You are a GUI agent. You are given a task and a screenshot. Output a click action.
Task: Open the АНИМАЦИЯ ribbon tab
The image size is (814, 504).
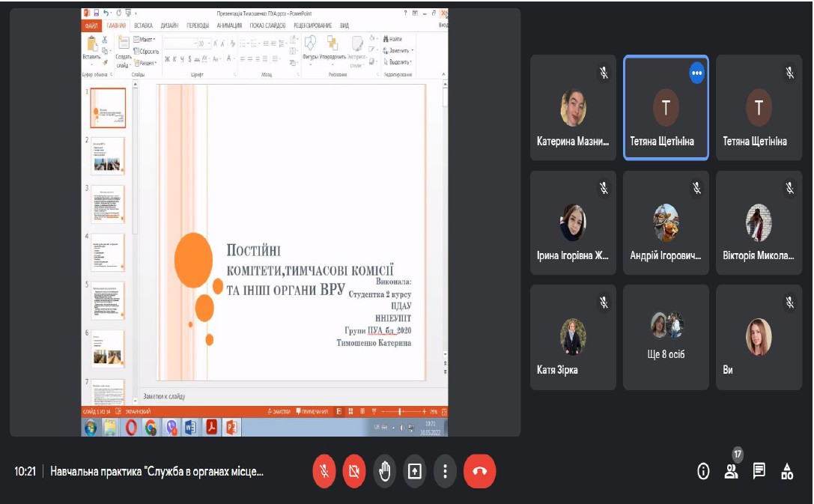click(229, 25)
